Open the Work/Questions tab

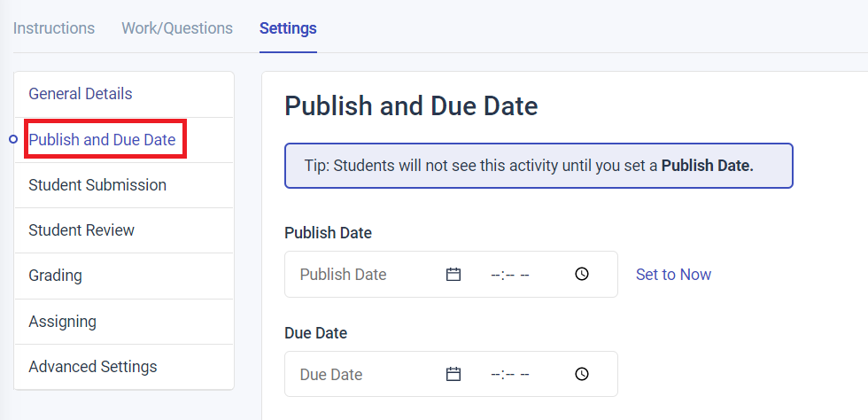(x=177, y=28)
